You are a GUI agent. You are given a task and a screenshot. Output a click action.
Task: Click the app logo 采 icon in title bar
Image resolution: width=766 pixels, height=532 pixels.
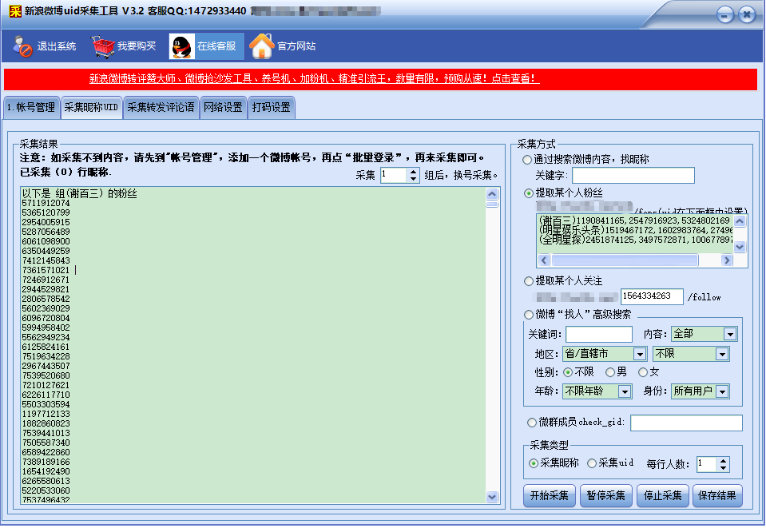[x=15, y=10]
